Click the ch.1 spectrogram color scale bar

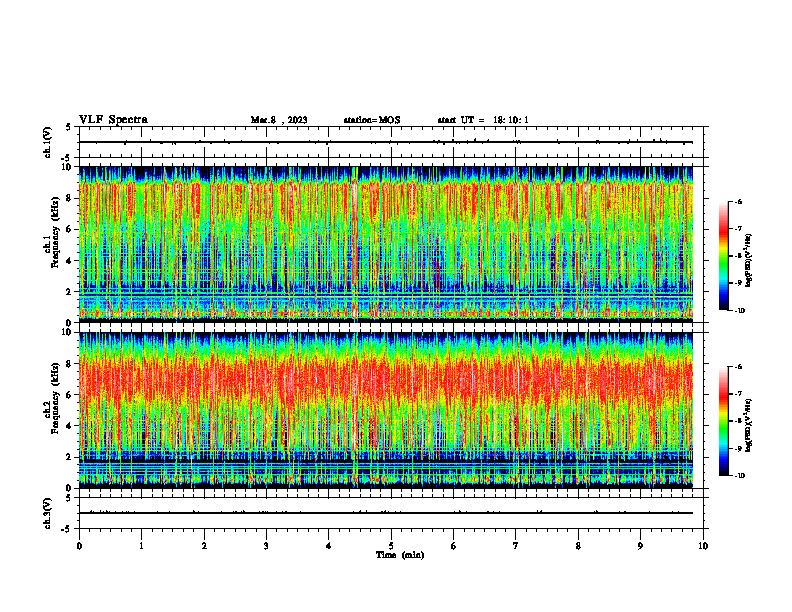point(723,256)
